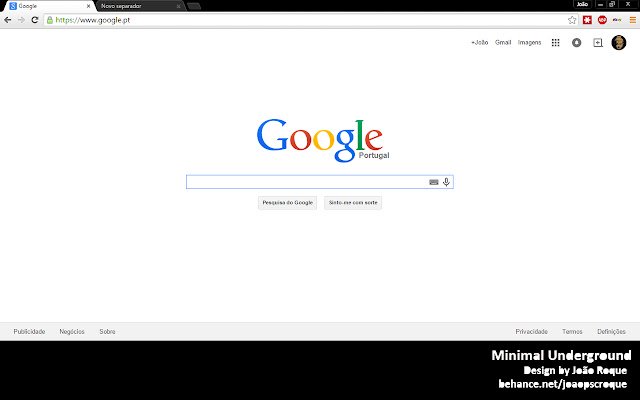
Task: Go back using the browser back arrow
Action: [x=7, y=20]
